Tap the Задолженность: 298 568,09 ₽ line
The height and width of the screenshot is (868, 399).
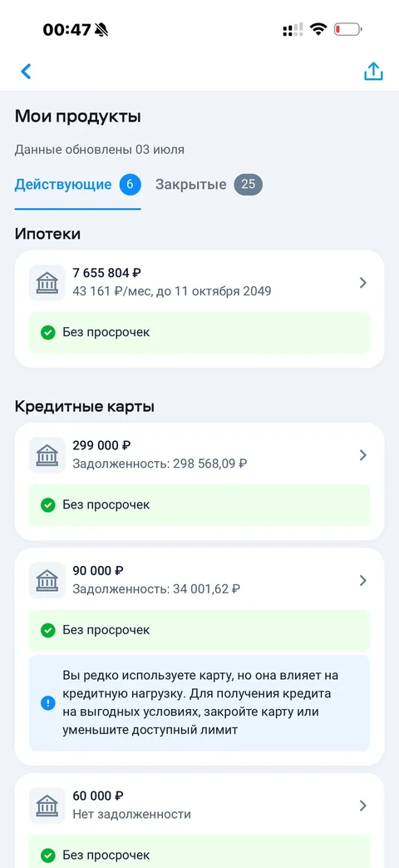(x=160, y=464)
